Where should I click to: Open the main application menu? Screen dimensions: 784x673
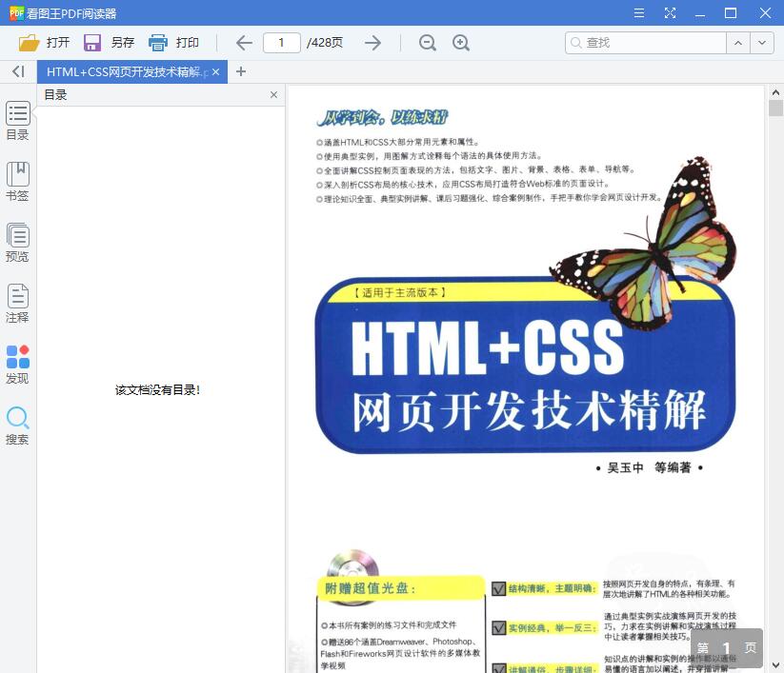(638, 12)
